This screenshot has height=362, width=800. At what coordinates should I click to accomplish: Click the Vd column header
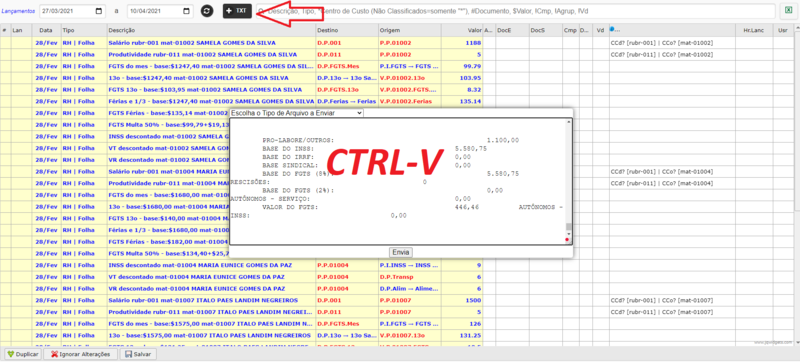click(x=601, y=31)
